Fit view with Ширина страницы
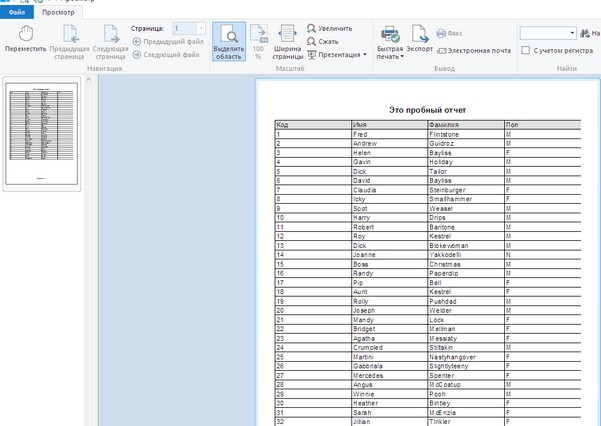Viewport: 601px width, 426px height. (x=288, y=40)
